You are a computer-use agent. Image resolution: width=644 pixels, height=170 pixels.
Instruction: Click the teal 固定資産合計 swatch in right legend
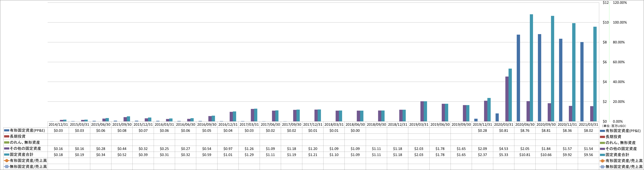point(602,155)
